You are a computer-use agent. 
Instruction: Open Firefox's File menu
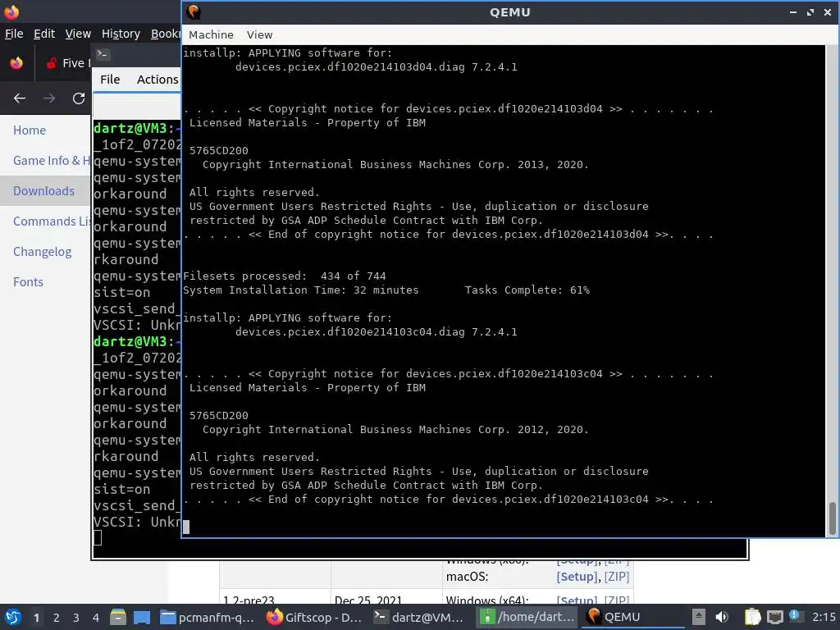tap(14, 34)
